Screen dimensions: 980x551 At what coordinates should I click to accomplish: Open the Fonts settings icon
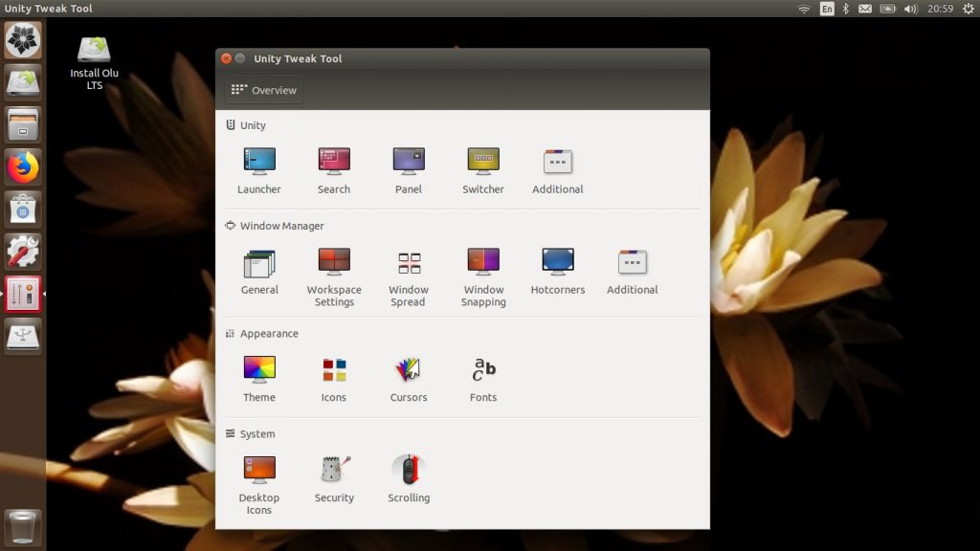pyautogui.click(x=483, y=378)
